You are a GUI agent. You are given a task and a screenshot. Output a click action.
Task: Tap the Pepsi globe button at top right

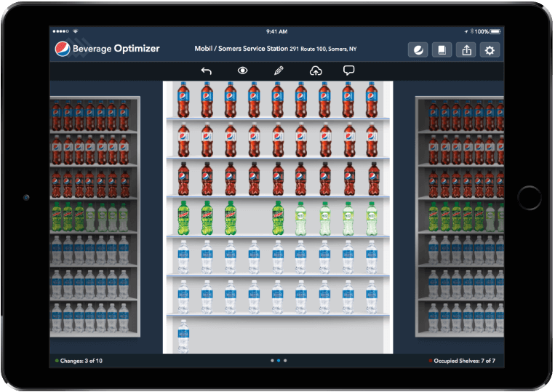(x=418, y=49)
